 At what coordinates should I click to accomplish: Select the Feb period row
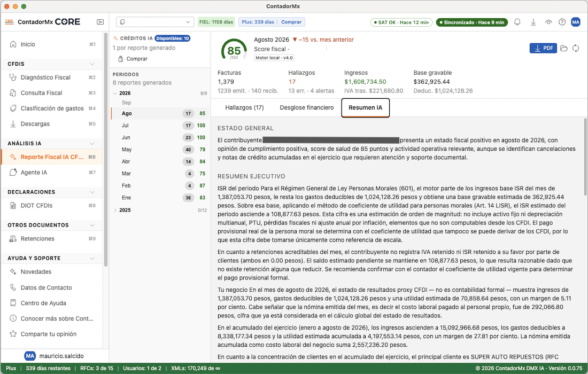point(160,185)
